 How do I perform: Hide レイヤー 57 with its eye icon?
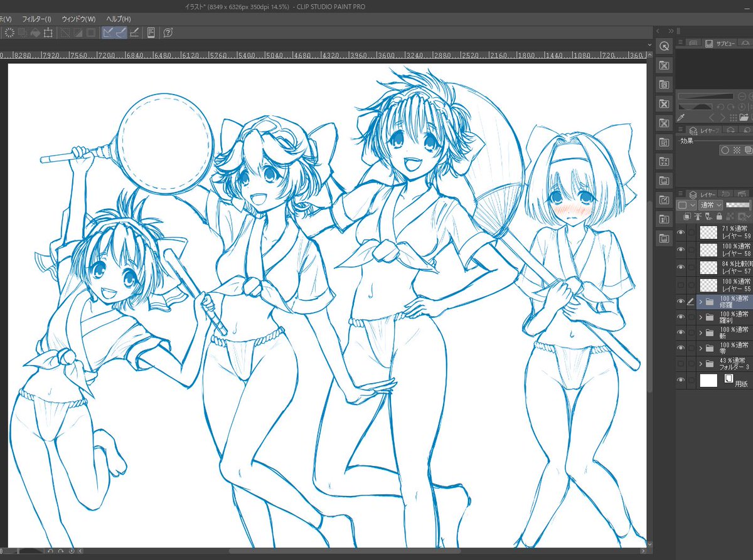coord(681,267)
